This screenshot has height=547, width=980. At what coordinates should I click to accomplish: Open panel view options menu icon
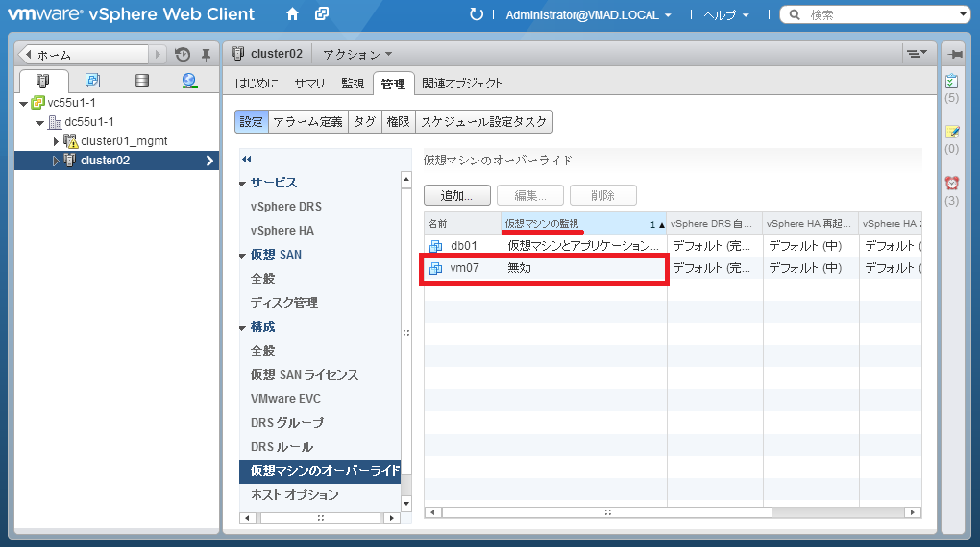(917, 54)
